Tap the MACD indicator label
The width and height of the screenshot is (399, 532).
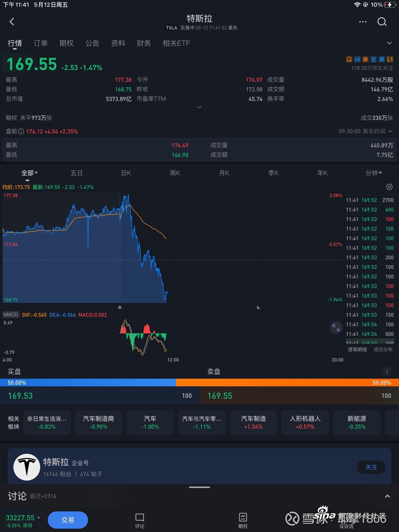(x=11, y=315)
